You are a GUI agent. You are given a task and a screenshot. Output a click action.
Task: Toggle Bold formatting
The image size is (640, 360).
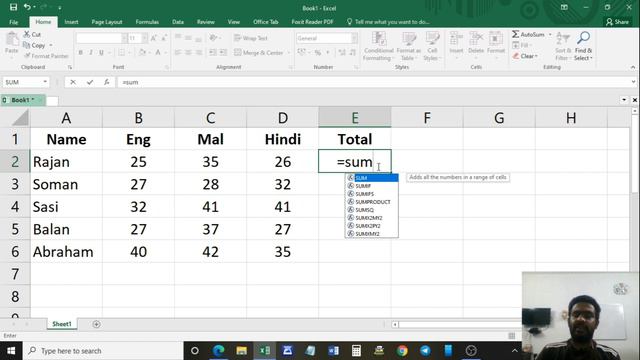point(81,52)
